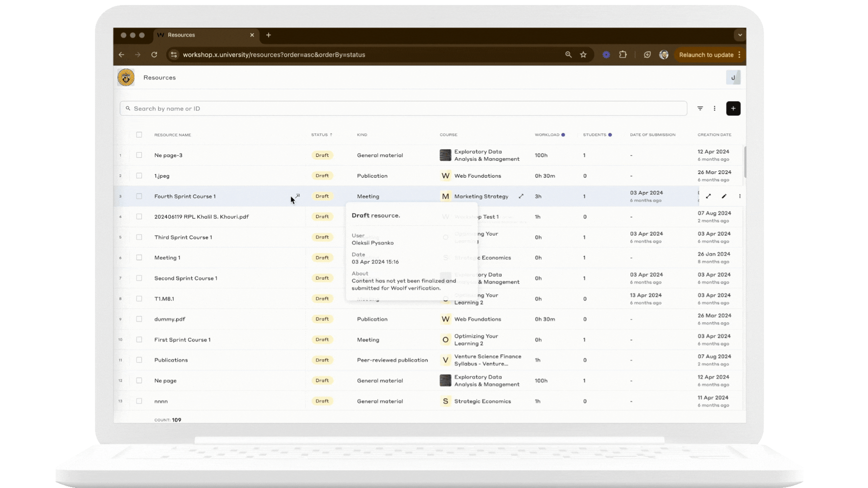Viewport: 868px width, 488px height.
Task: Open row 3 three-dot more actions menu
Action: click(x=740, y=196)
